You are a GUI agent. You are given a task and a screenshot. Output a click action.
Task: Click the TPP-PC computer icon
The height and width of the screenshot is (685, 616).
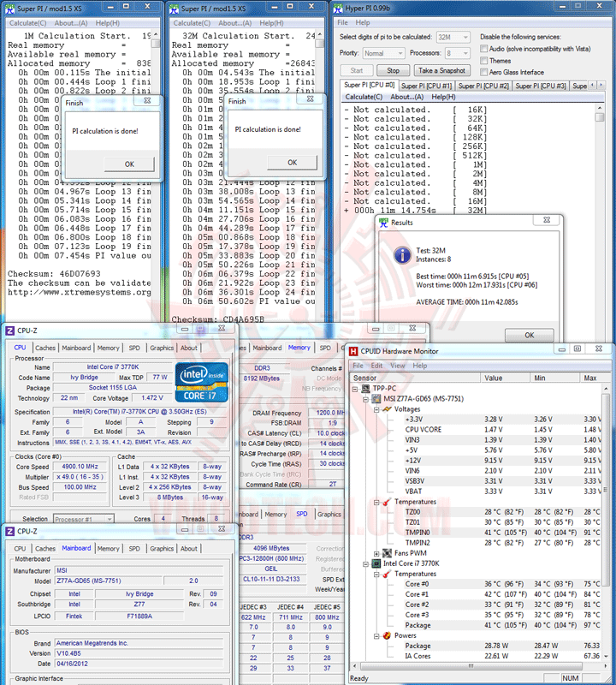point(366,389)
